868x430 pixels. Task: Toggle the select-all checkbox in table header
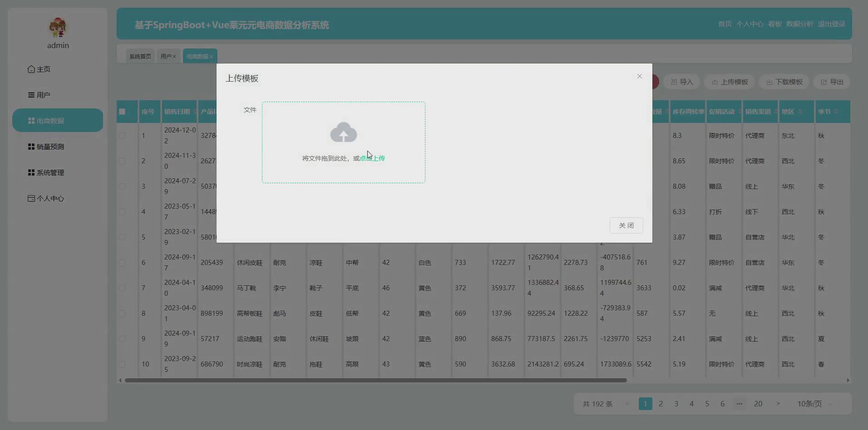point(122,112)
